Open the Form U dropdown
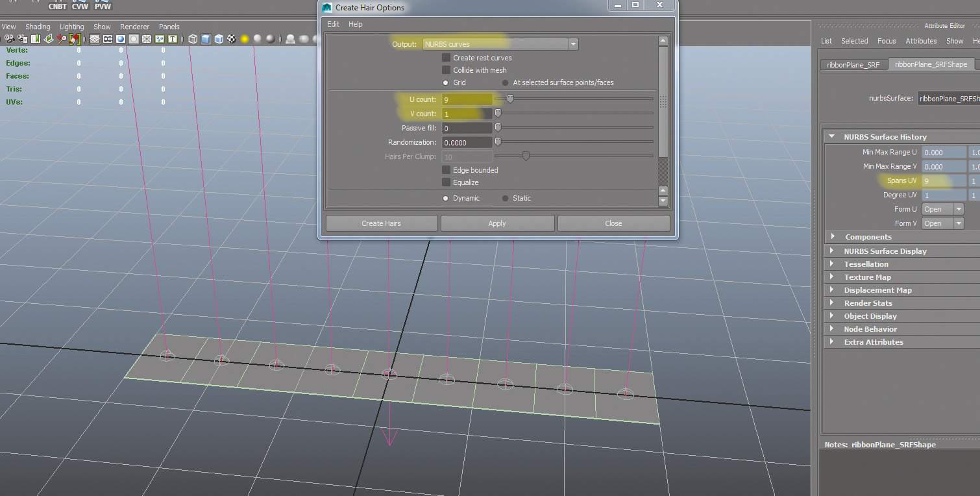 click(943, 209)
